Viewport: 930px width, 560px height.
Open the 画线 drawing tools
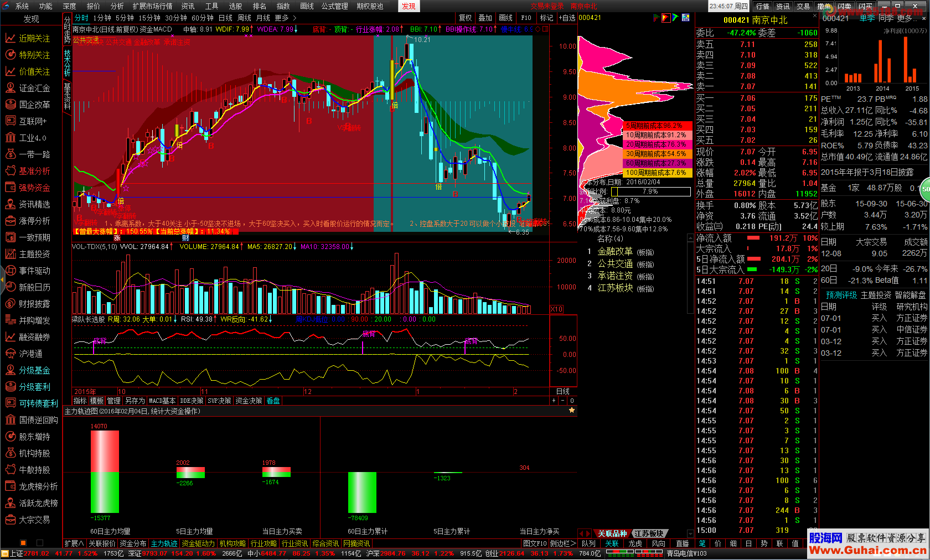tap(505, 18)
